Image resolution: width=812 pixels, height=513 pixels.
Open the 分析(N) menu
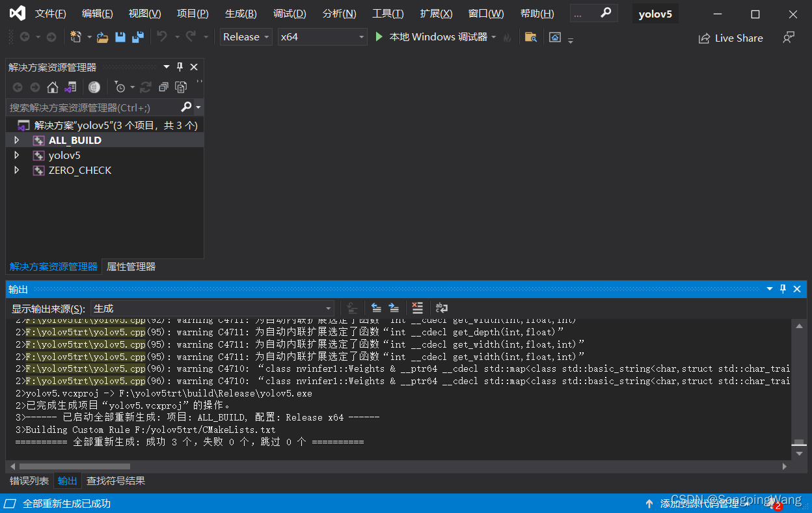coord(339,14)
